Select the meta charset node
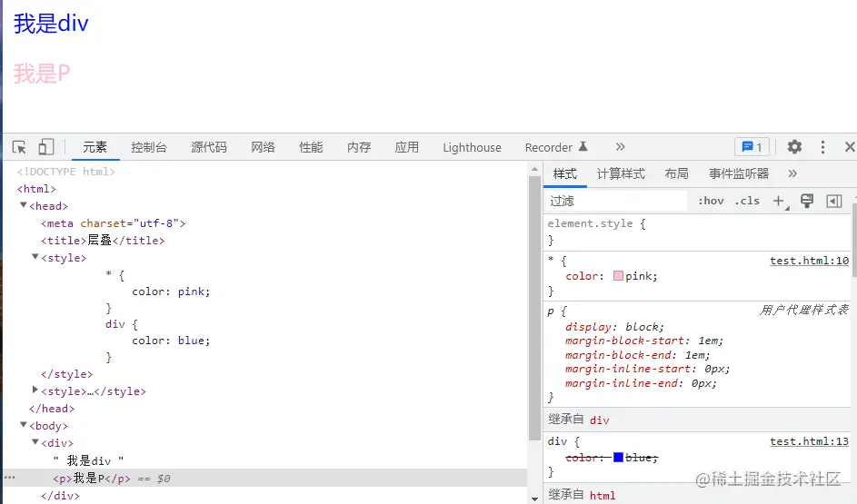 click(113, 223)
